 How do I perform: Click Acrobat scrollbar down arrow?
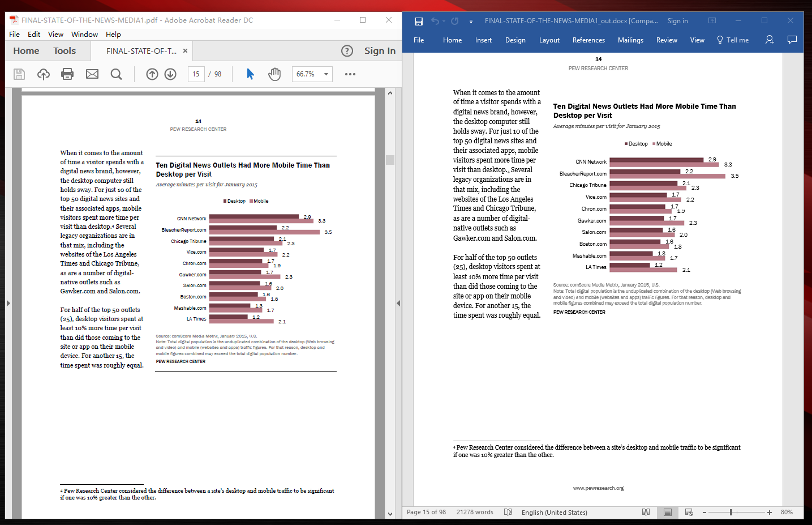pos(390,514)
